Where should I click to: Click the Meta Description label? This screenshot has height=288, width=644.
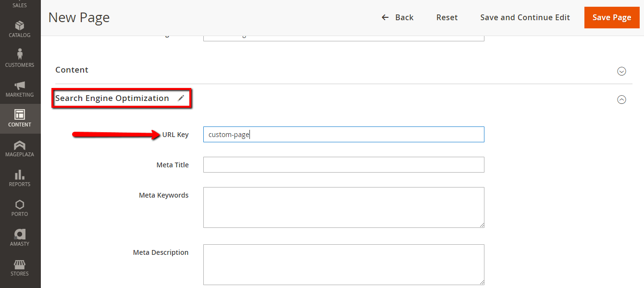[x=161, y=252]
